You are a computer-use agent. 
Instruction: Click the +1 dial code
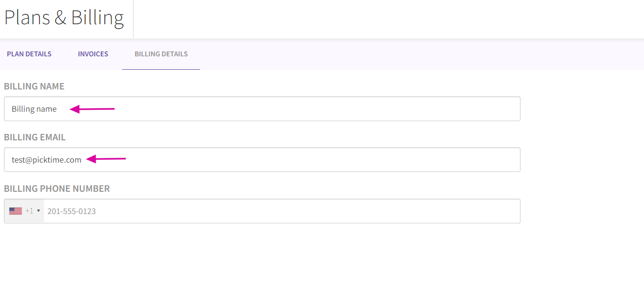point(30,211)
